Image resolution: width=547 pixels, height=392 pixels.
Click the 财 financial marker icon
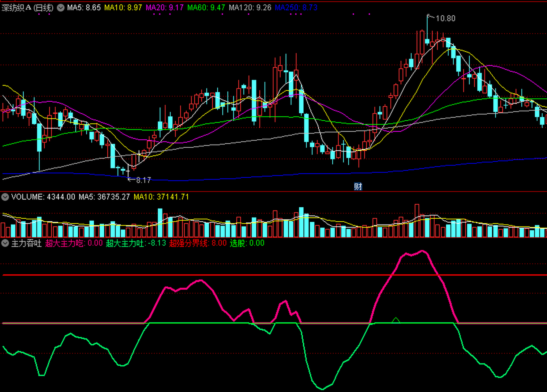coord(358,187)
